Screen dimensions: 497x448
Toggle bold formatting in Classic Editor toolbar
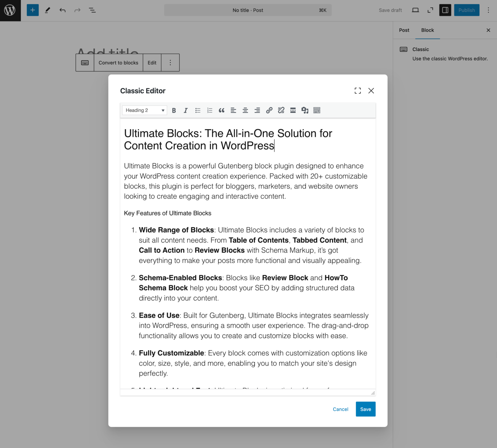(x=174, y=110)
